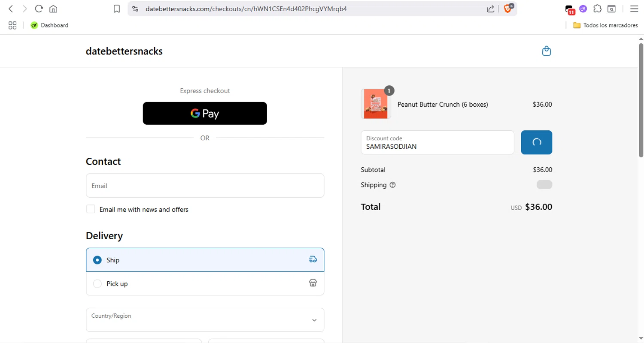Open the browser home page icon
644x343 pixels.
pyautogui.click(x=53, y=9)
